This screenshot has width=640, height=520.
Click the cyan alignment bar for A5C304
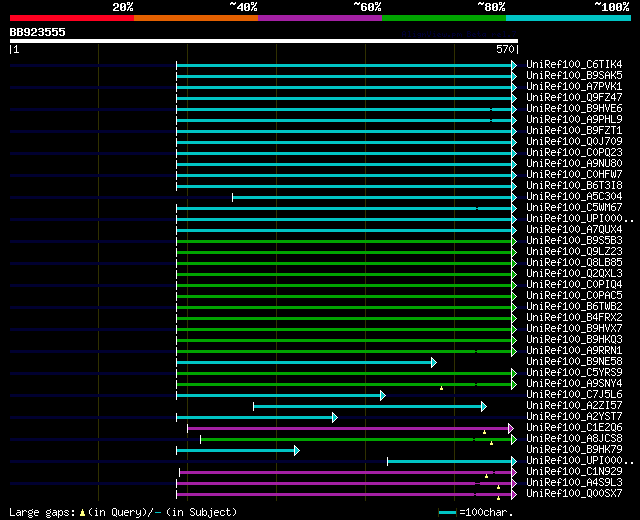[x=372, y=198]
